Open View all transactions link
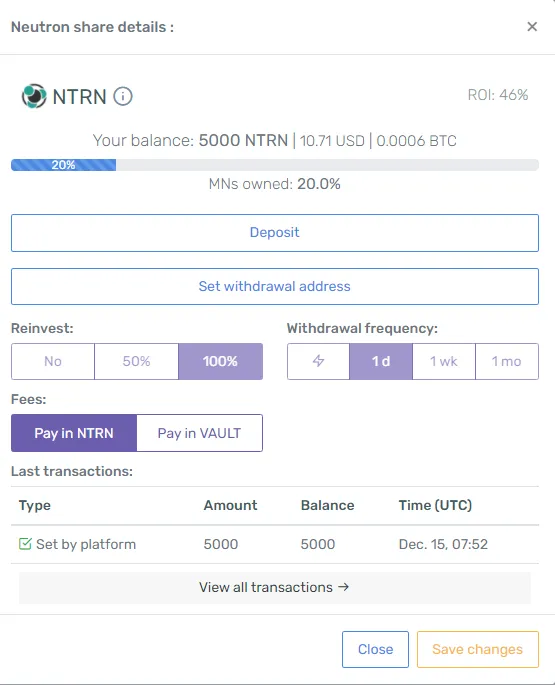Screen dimensions: 555x685 coord(275,588)
